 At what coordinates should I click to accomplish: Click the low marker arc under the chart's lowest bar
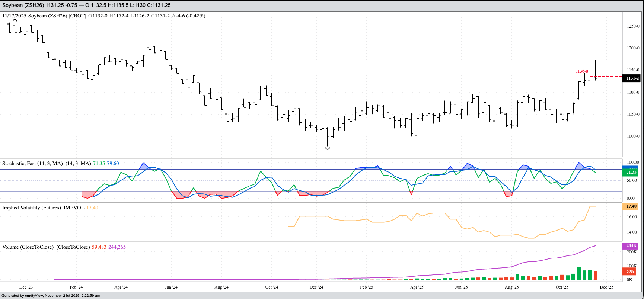(x=328, y=148)
